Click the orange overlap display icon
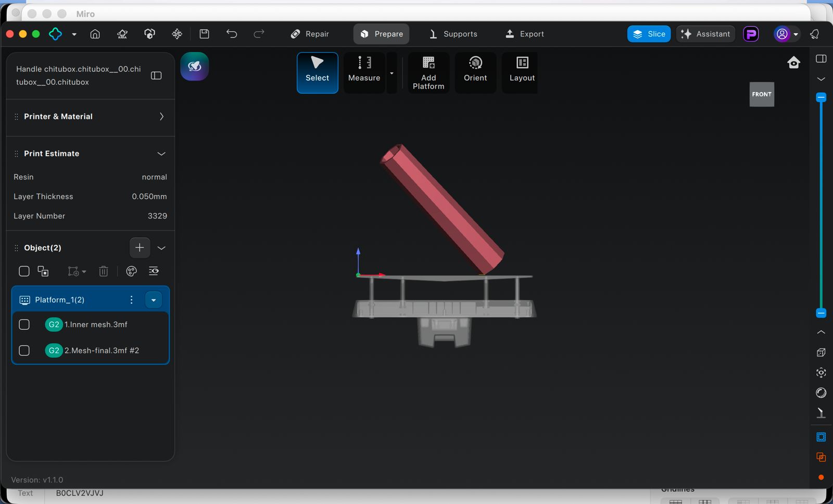The width and height of the screenshot is (833, 504). tap(821, 458)
